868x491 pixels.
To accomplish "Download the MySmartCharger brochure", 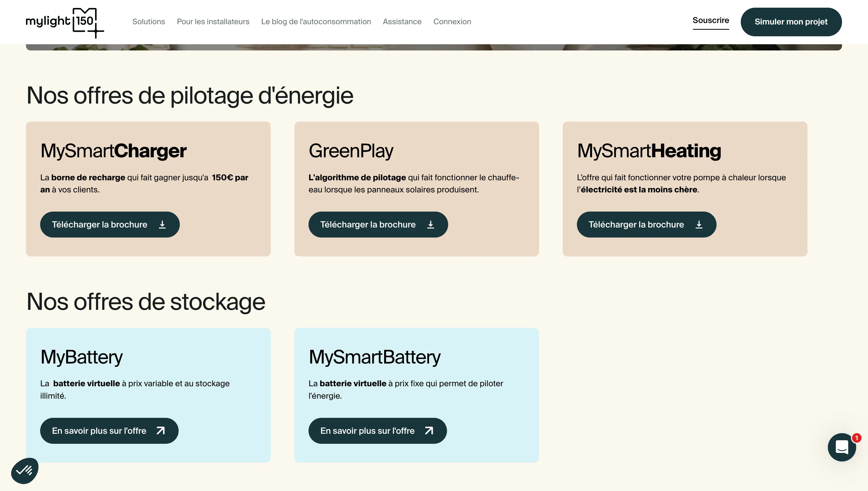I will [110, 225].
